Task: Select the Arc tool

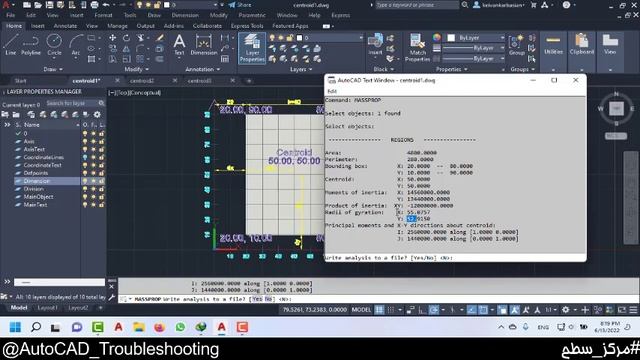Action: point(76,45)
